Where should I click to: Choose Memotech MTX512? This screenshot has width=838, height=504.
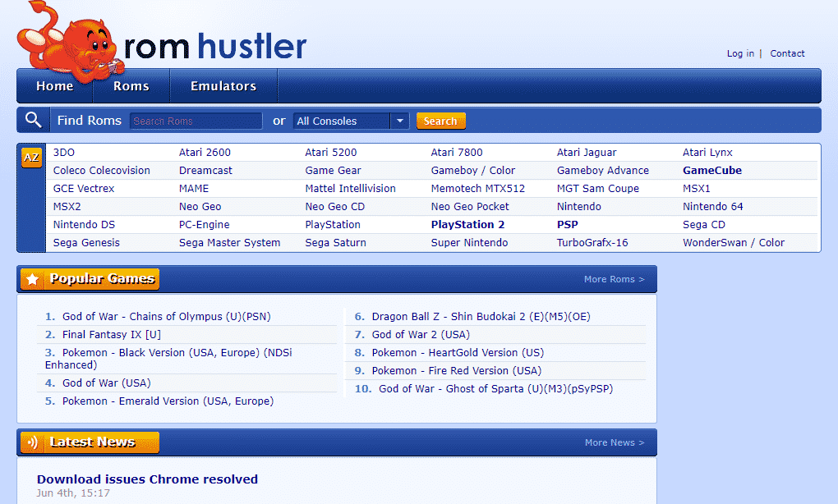(478, 189)
